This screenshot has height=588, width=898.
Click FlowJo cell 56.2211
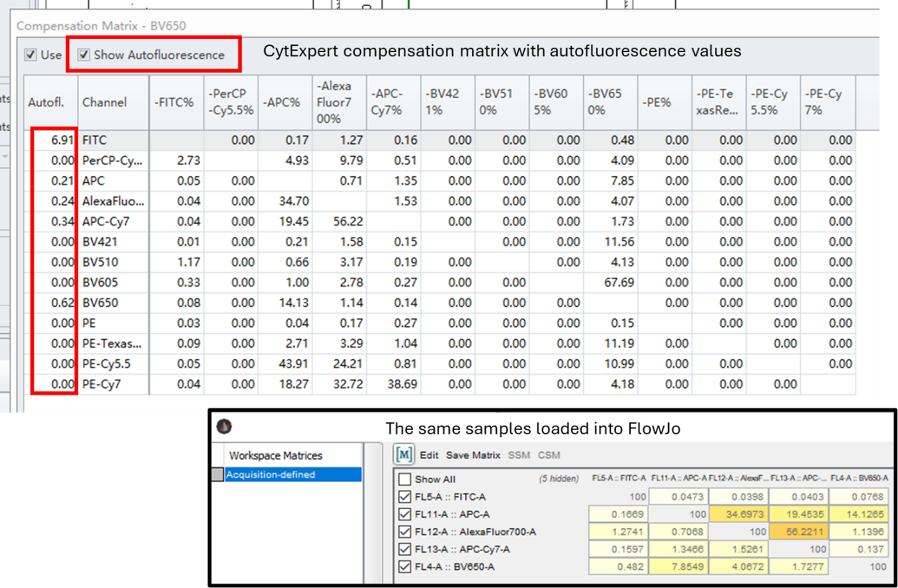[x=798, y=532]
